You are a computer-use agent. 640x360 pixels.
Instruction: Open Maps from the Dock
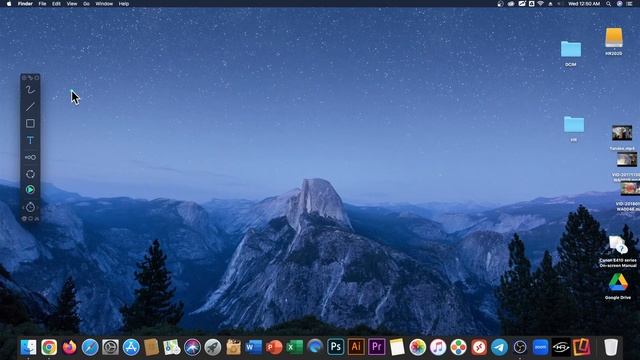(172, 347)
